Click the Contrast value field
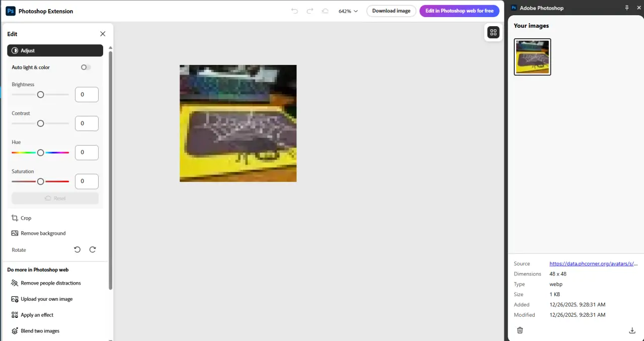This screenshot has width=644, height=341. [87, 123]
